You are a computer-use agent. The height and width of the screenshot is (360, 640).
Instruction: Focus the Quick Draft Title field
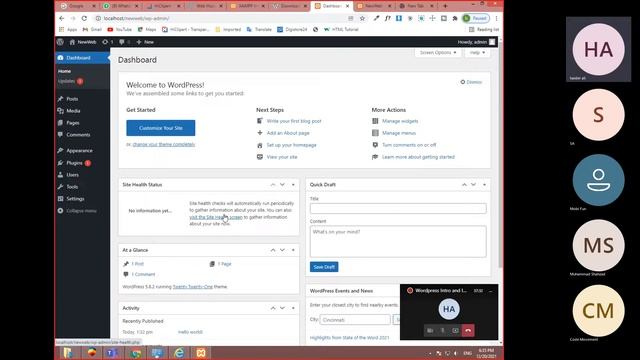(398, 209)
